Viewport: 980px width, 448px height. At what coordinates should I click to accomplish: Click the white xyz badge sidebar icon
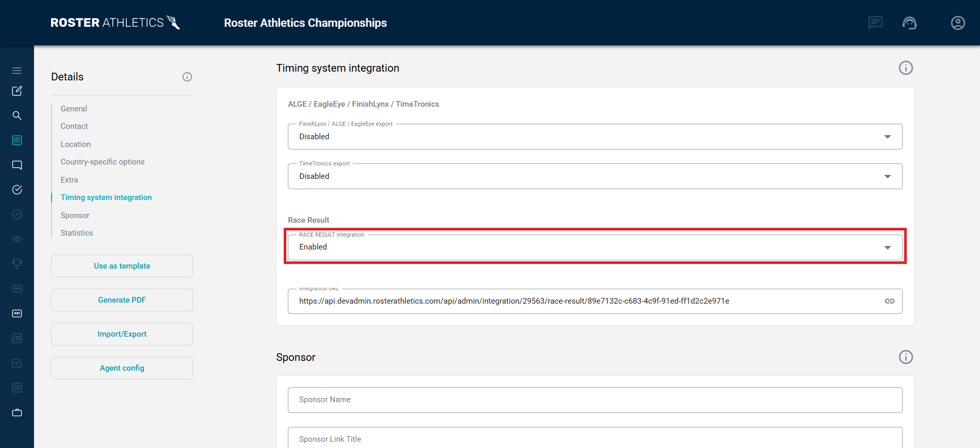tap(17, 313)
